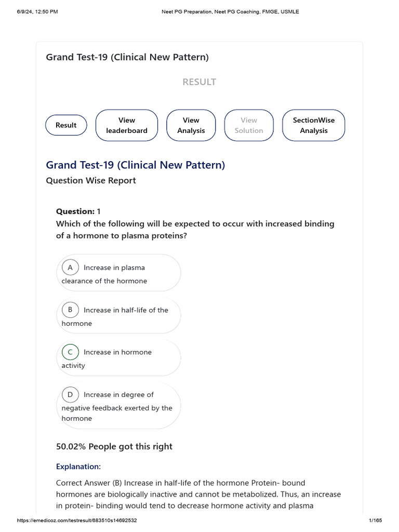Select the circled B option letter

[70, 310]
